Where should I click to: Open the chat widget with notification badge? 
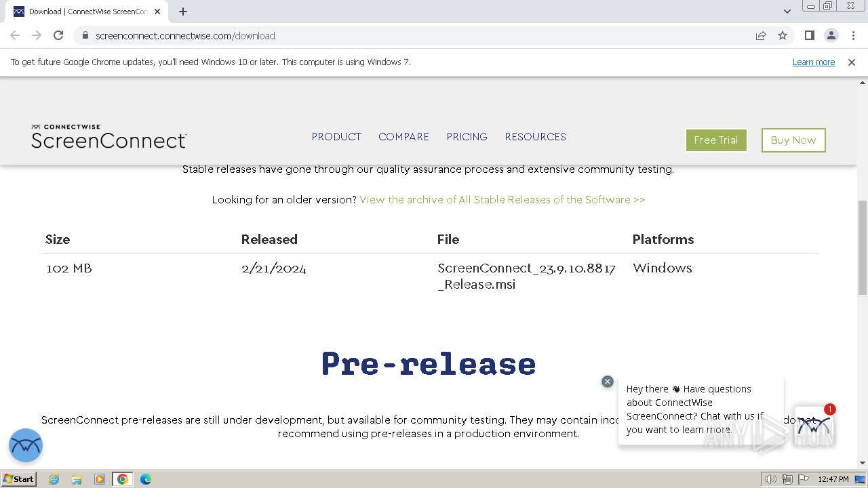click(814, 426)
